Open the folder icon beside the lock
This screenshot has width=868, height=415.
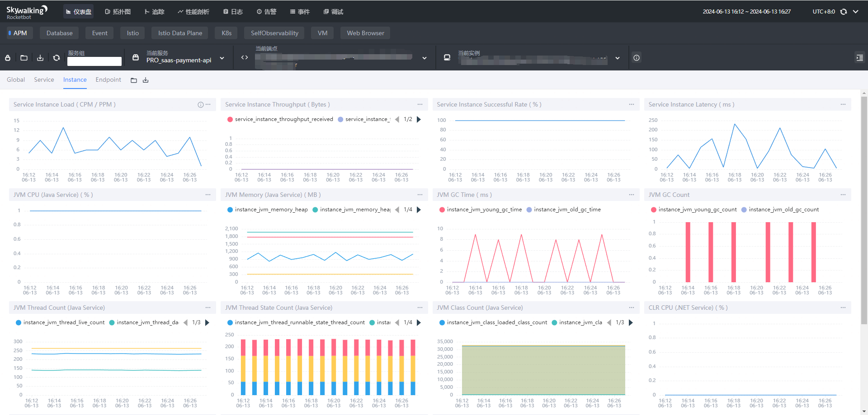pyautogui.click(x=24, y=58)
